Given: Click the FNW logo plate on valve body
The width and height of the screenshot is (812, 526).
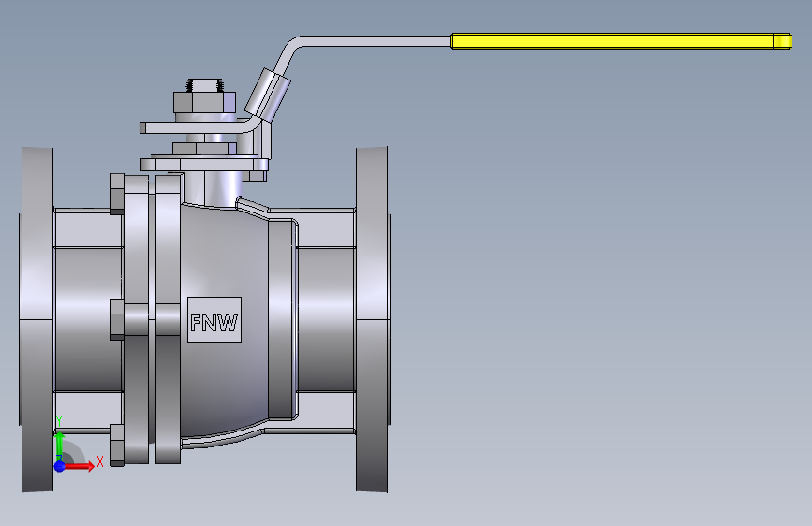Looking at the screenshot, I should click(214, 319).
